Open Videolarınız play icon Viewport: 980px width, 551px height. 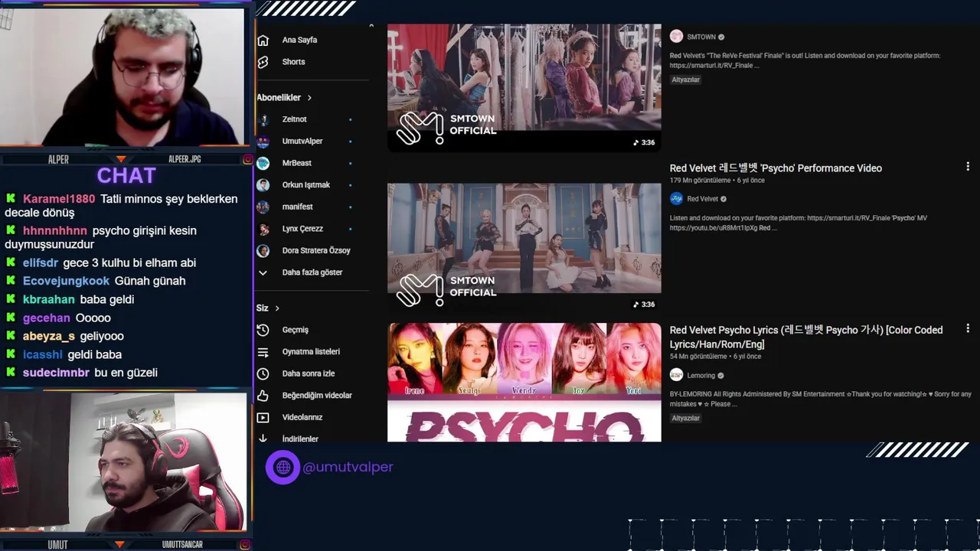(263, 417)
